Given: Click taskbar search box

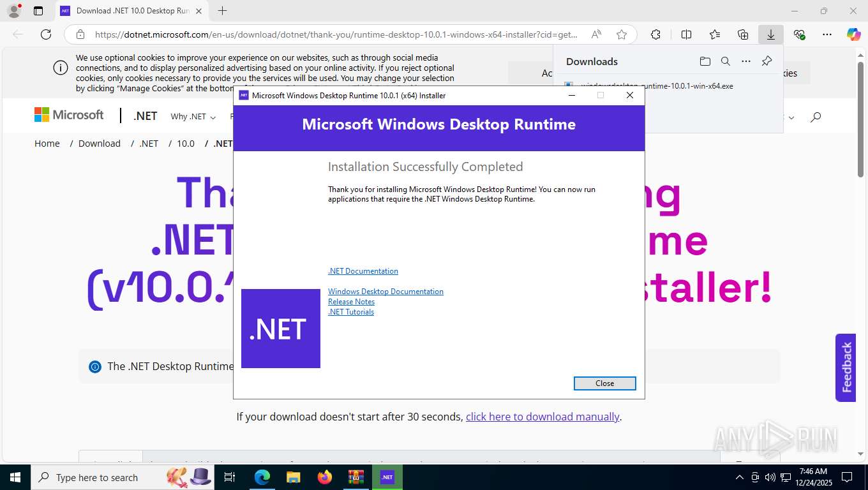Looking at the screenshot, I should click(121, 477).
